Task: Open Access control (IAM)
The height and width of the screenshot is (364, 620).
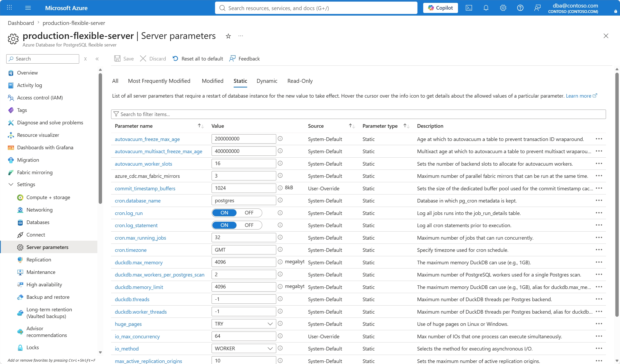Action: [40, 98]
